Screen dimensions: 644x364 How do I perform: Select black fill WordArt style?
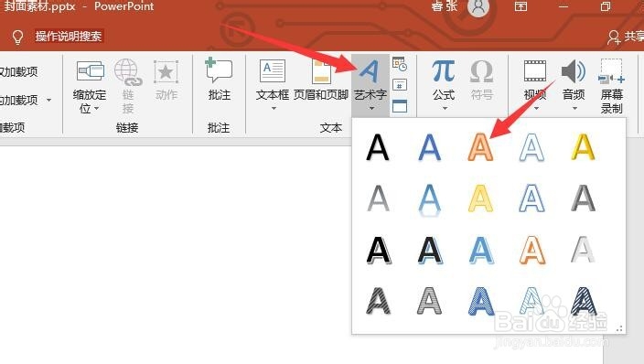coord(378,147)
